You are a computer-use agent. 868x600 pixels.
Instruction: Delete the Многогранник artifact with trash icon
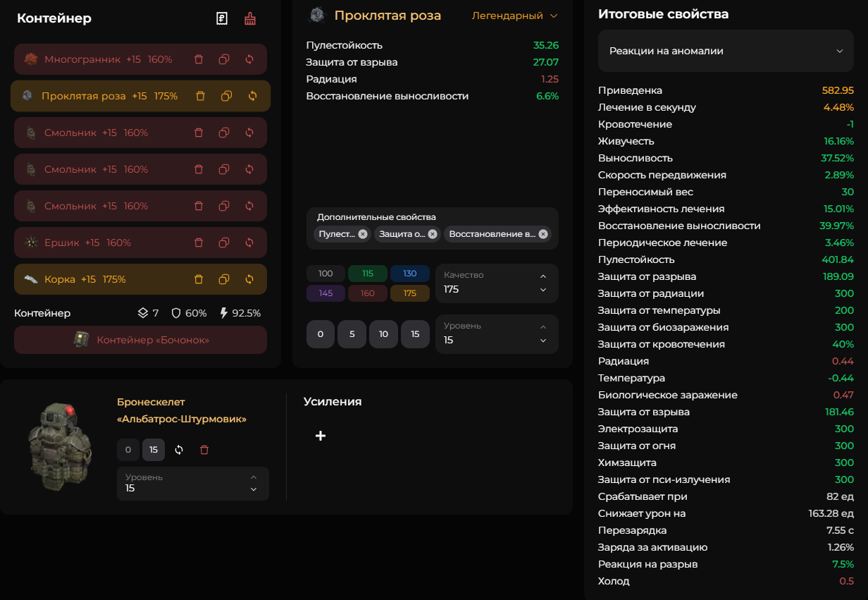(x=199, y=59)
